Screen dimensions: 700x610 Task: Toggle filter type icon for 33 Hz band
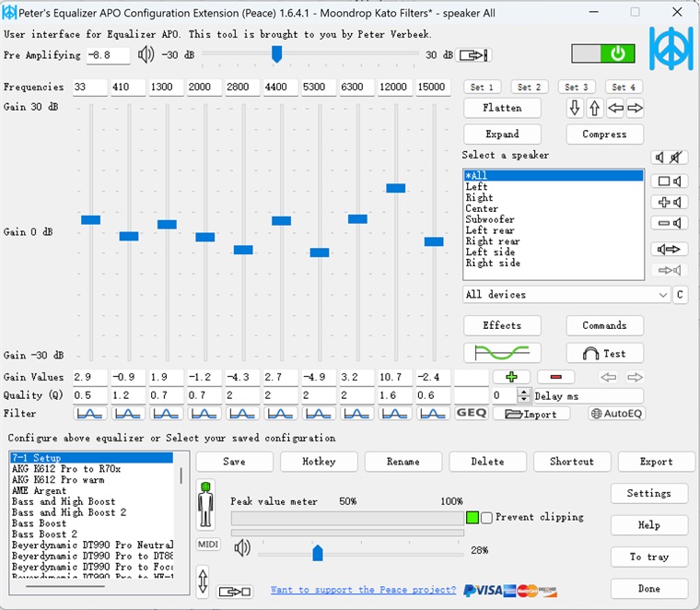(x=89, y=414)
